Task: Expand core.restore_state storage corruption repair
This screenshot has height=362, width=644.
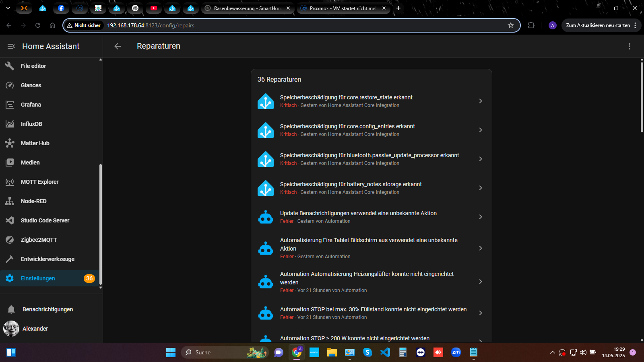Action: pyautogui.click(x=480, y=101)
